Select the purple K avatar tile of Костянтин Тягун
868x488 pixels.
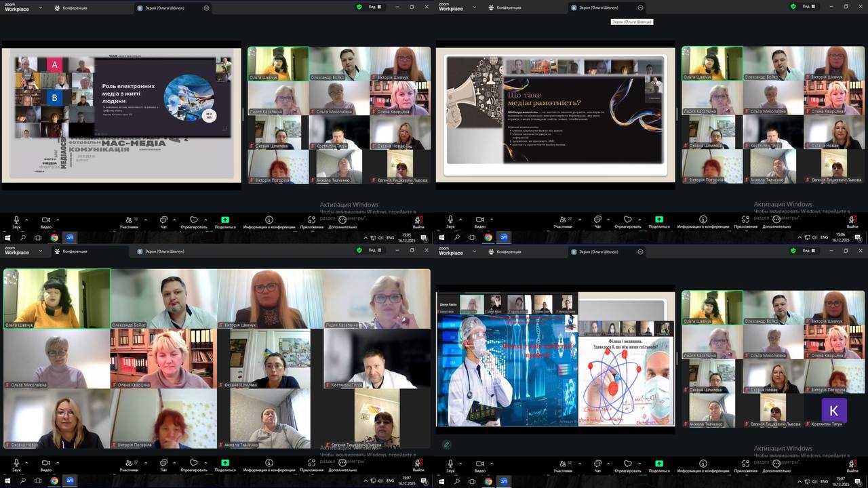(x=833, y=411)
